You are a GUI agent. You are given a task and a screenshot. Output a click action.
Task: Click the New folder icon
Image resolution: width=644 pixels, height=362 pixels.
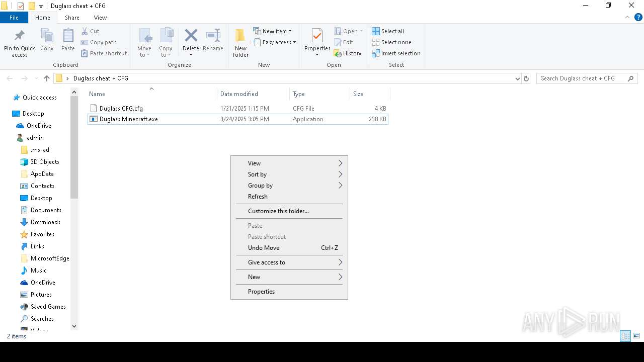point(240,36)
